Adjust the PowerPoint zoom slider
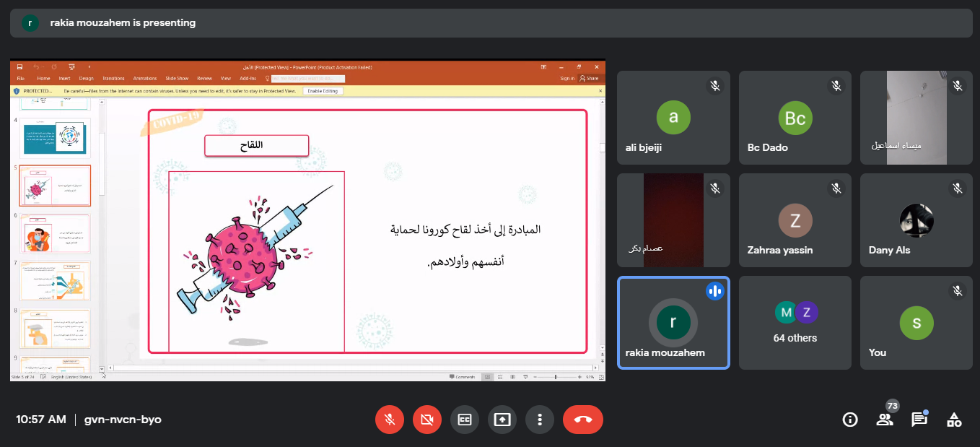Screen dimensions: 980x447 [x=556, y=377]
